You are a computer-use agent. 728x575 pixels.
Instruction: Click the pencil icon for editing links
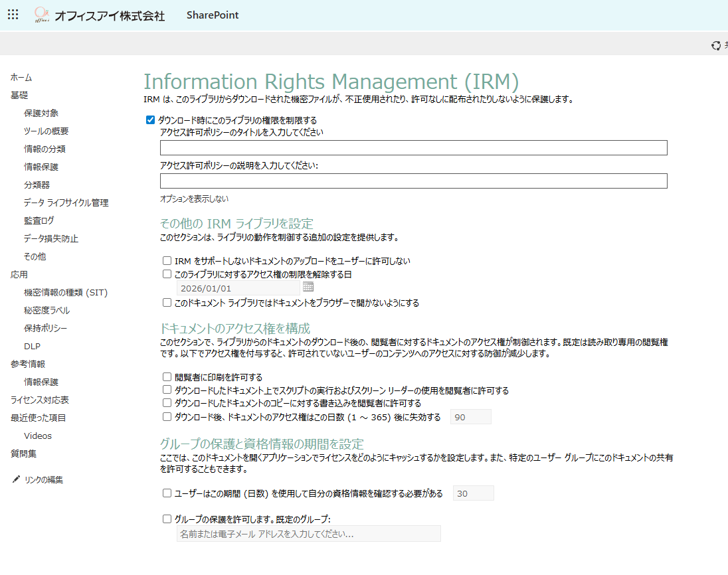pos(16,479)
